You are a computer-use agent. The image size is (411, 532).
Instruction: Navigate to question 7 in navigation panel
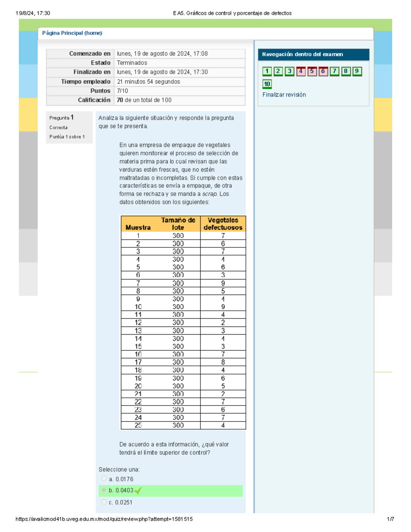point(334,71)
